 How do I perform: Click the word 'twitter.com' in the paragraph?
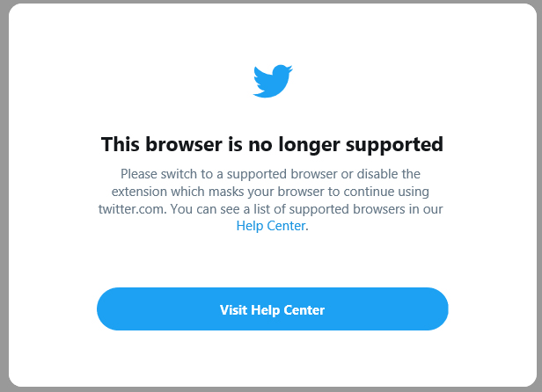[x=130, y=209]
